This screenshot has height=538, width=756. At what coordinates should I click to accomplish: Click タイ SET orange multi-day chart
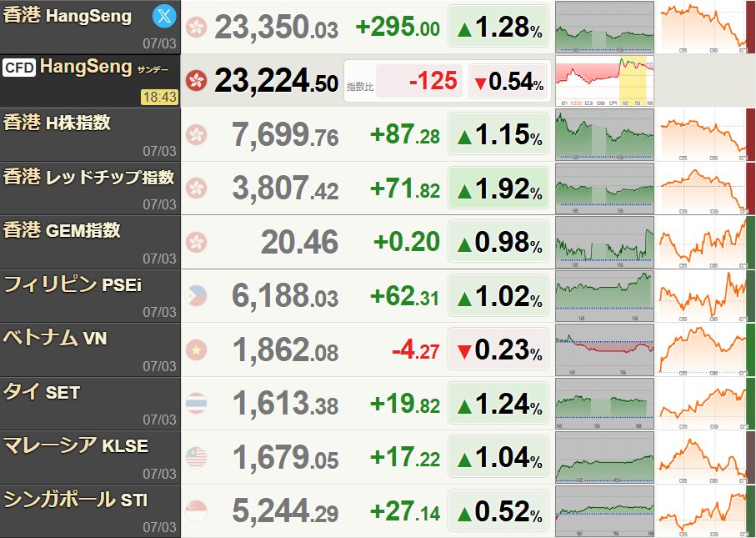pyautogui.click(x=707, y=404)
